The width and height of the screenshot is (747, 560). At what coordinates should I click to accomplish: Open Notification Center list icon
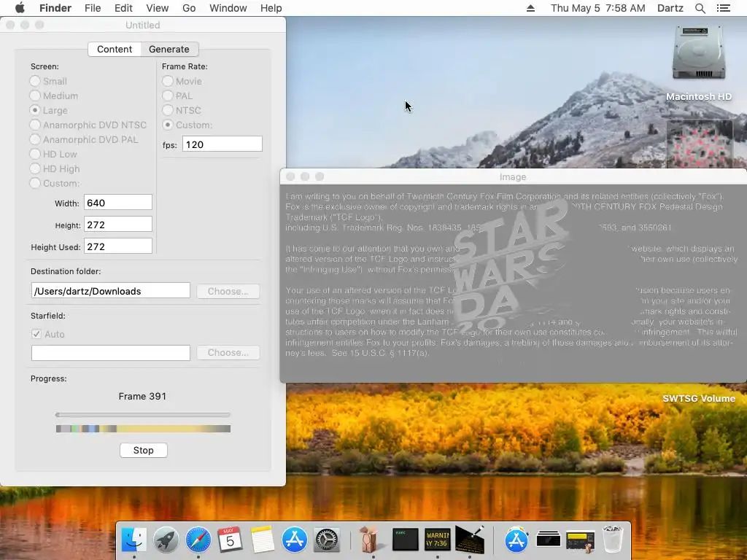(723, 8)
